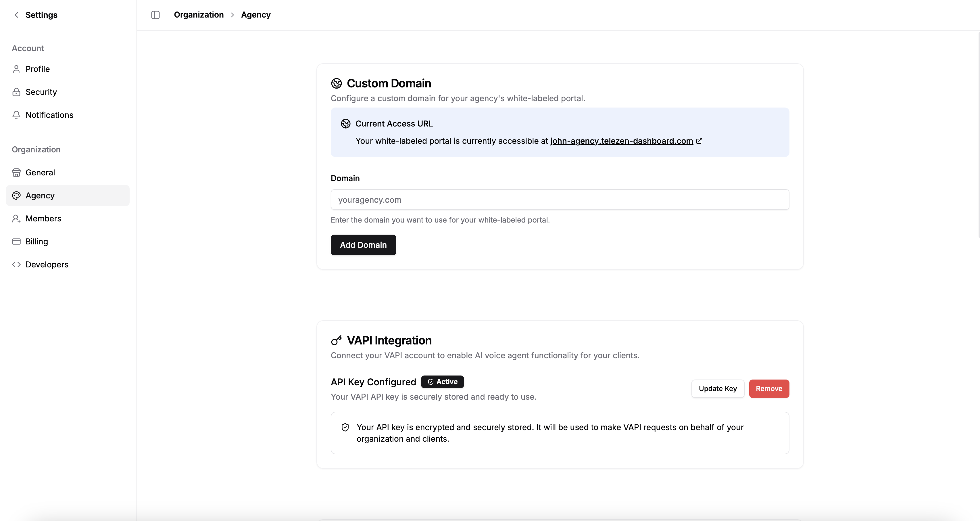
Task: Select the Agency menu item
Action: [68, 196]
